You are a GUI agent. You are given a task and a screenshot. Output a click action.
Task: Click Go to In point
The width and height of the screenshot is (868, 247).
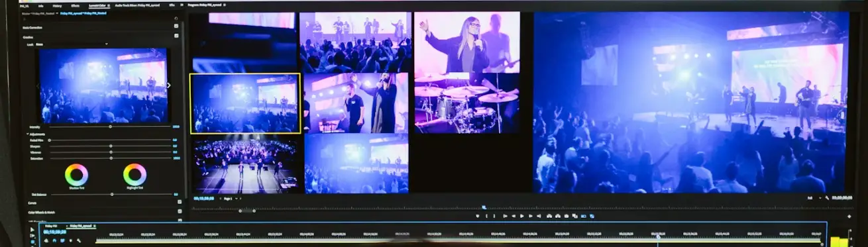point(505,216)
